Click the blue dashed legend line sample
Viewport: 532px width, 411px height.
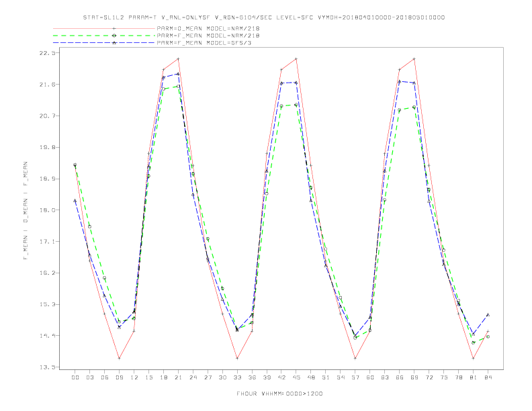(x=104, y=43)
